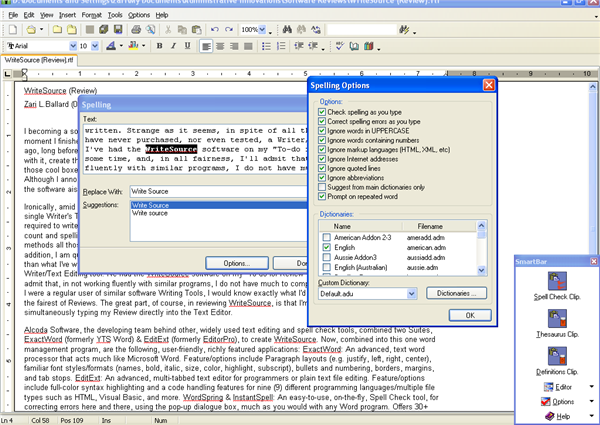Open the font size dropdown

point(95,46)
